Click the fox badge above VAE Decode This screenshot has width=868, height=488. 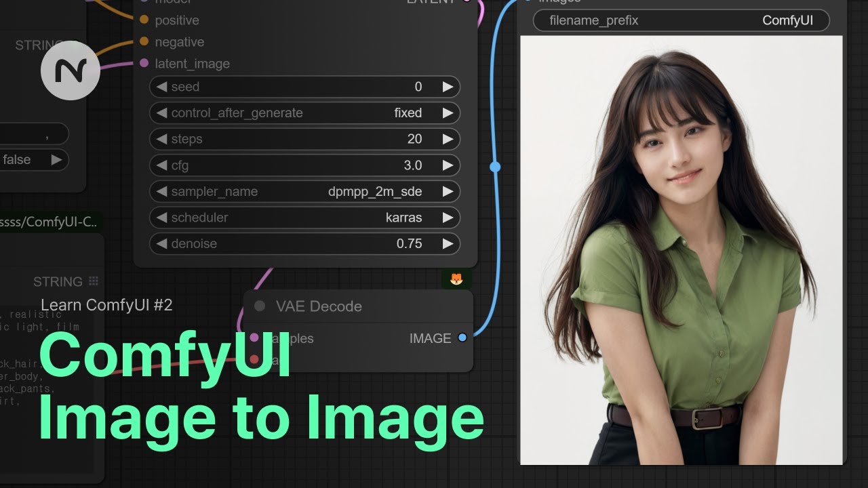[456, 279]
